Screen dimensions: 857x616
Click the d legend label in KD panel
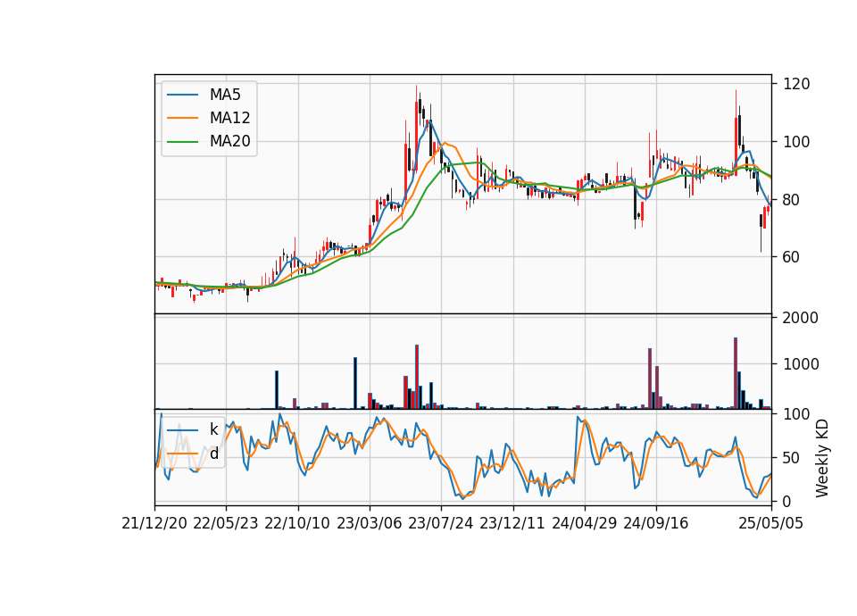pos(213,454)
